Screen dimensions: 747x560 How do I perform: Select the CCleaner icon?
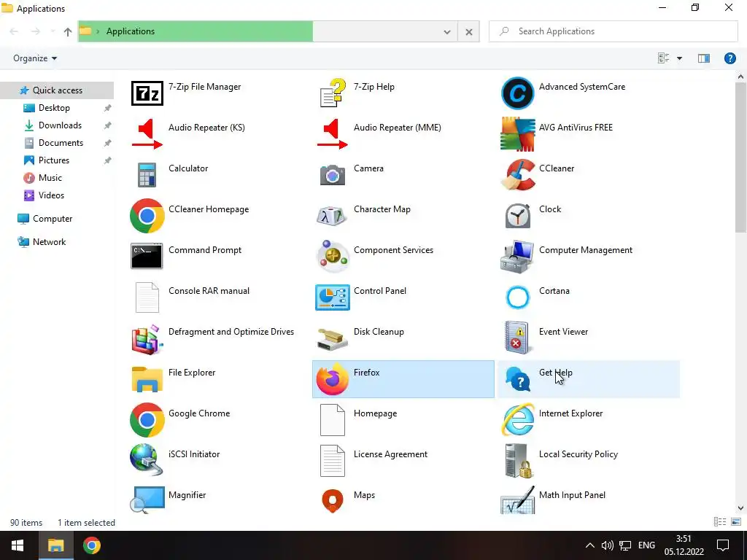tap(518, 175)
